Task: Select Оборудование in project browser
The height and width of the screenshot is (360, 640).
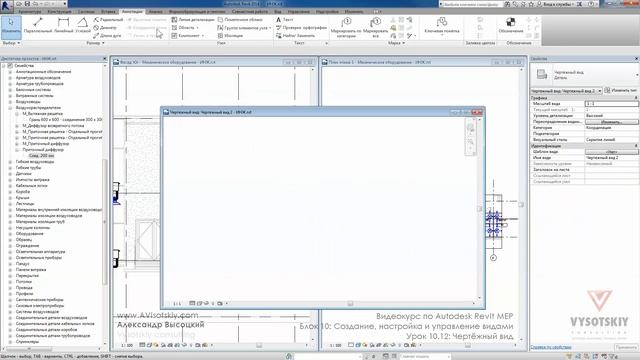Action: [x=29, y=233]
